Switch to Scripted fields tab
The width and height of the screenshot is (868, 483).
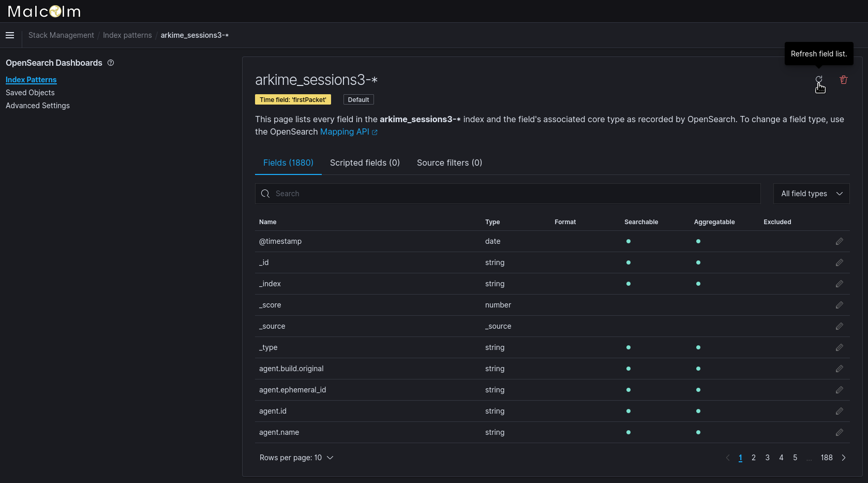coord(365,163)
